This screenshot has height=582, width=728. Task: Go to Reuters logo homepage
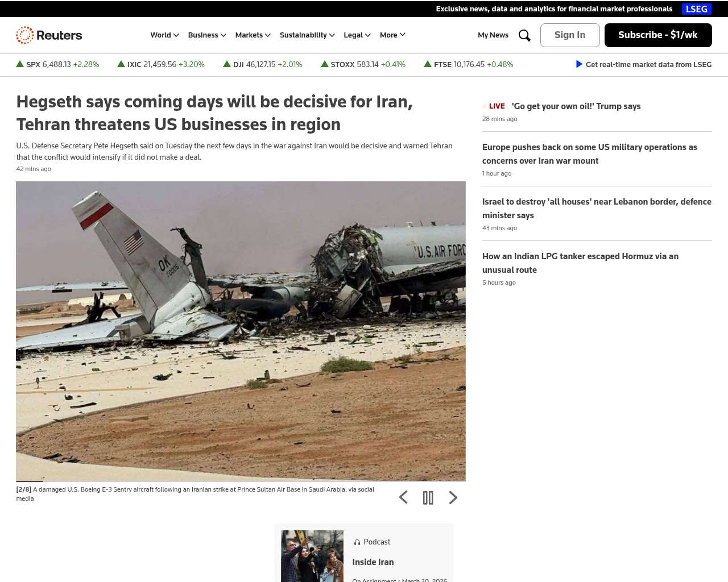(x=49, y=35)
